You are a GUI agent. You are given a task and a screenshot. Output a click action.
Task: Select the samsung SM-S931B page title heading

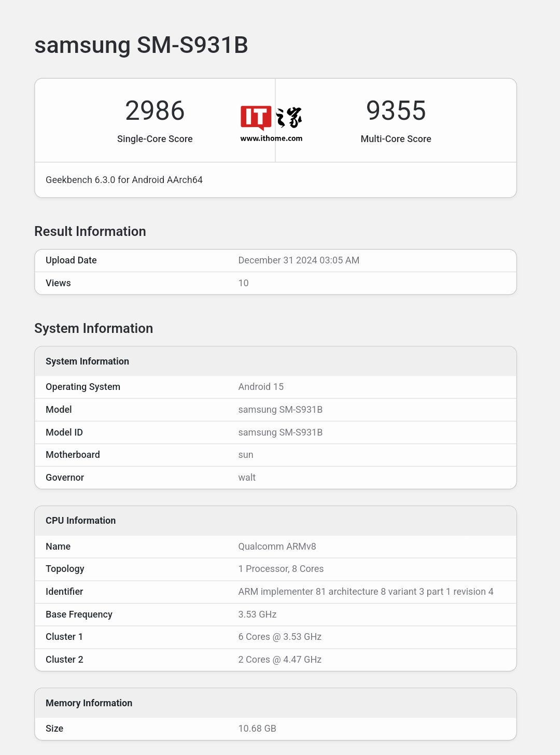click(141, 45)
